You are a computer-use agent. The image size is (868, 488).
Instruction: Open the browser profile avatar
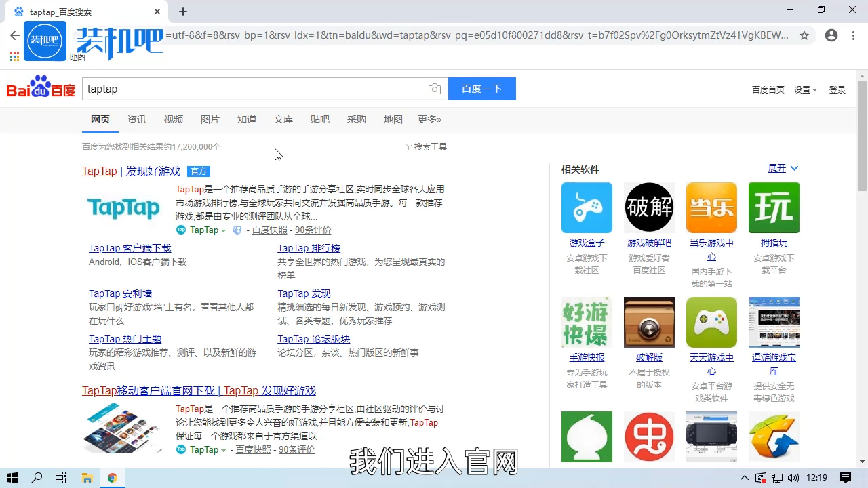(x=831, y=35)
